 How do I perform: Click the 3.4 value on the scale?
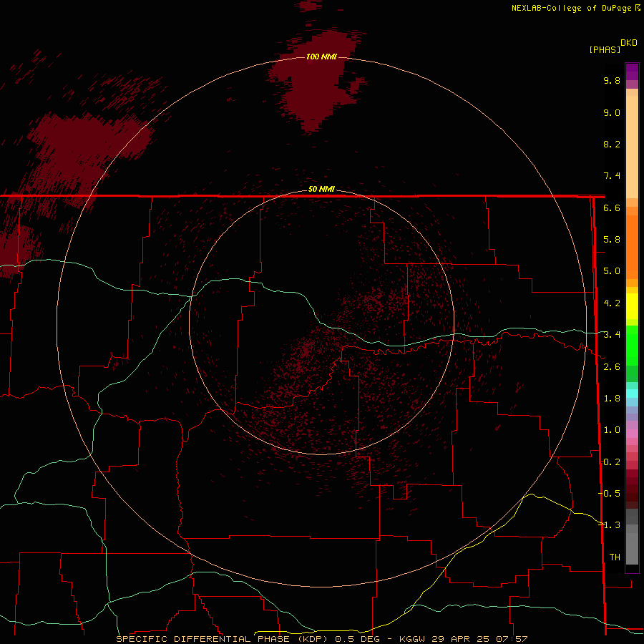tap(612, 335)
